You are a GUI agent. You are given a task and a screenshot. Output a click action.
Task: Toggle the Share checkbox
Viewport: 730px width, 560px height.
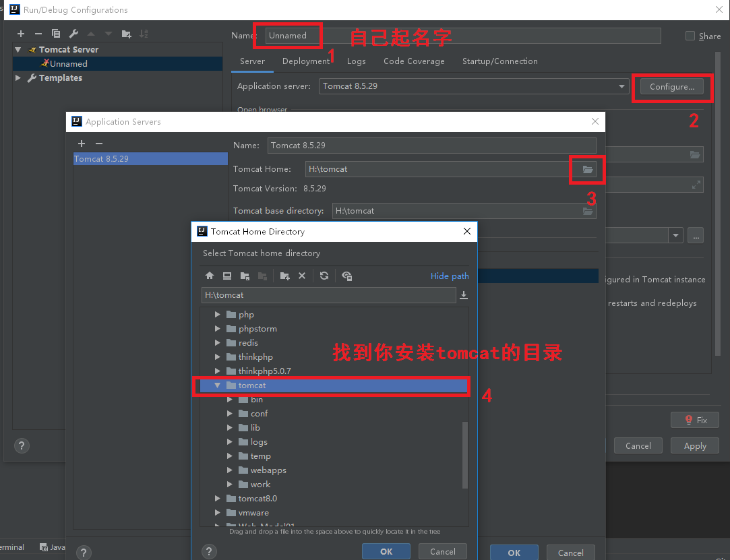(690, 36)
